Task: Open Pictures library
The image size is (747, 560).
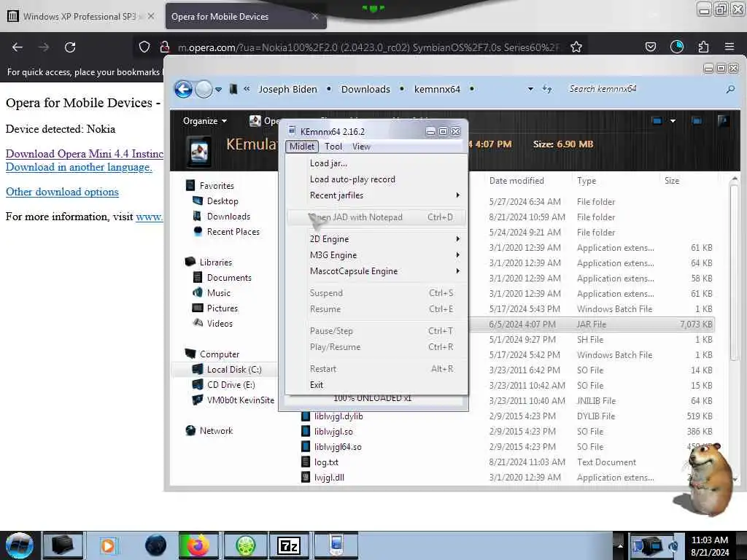Action: pos(222,308)
